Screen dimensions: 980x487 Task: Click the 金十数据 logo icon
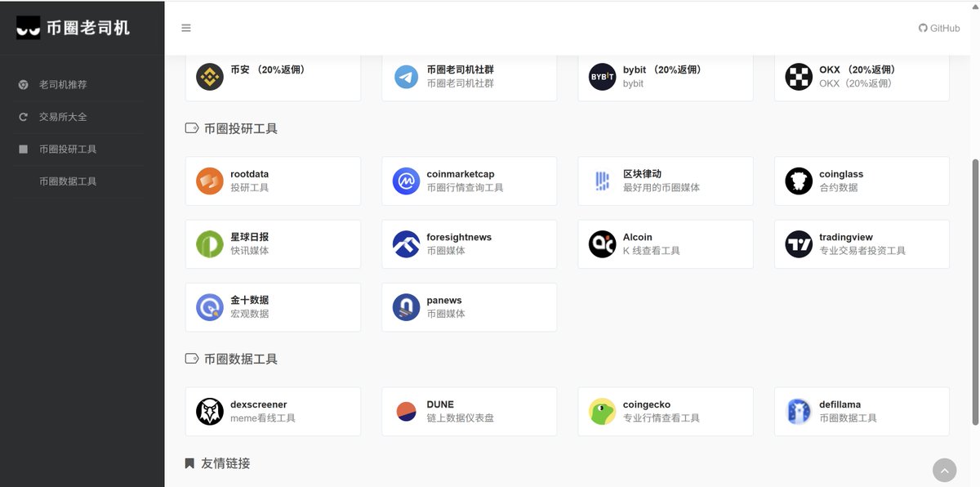[x=210, y=307]
